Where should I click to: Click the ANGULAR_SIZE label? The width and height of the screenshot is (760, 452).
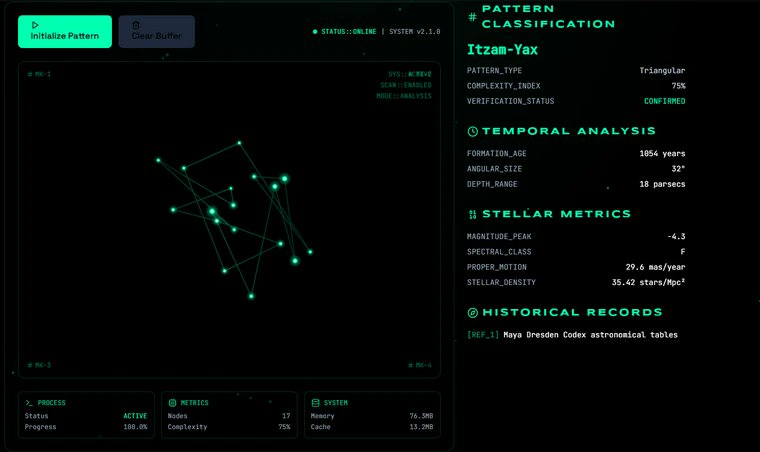[x=494, y=169]
